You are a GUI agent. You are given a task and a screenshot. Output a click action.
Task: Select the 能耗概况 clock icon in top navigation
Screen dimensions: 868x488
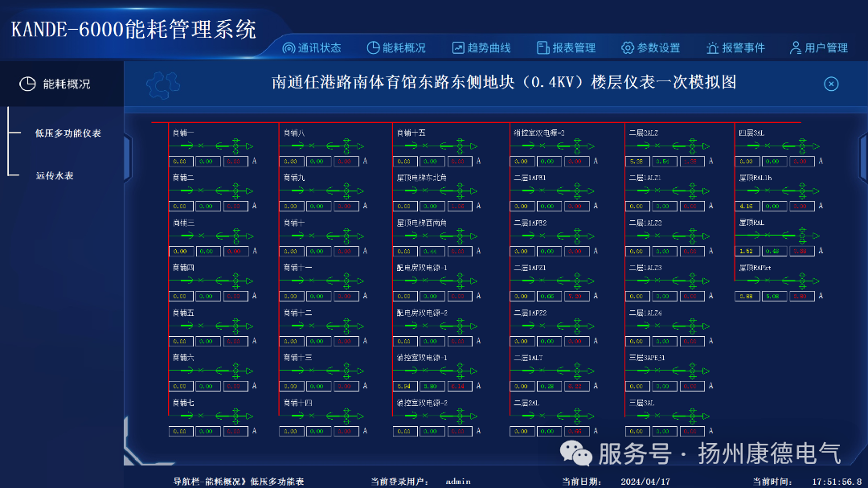pyautogui.click(x=372, y=47)
